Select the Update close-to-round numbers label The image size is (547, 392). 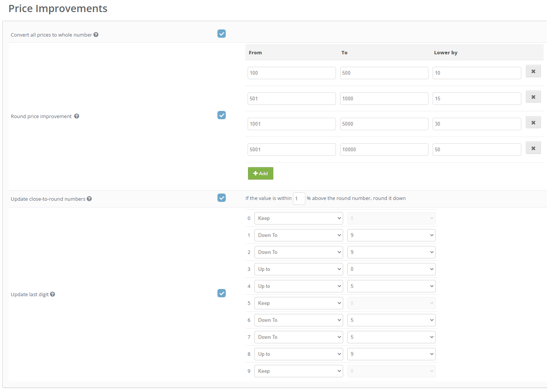point(48,199)
